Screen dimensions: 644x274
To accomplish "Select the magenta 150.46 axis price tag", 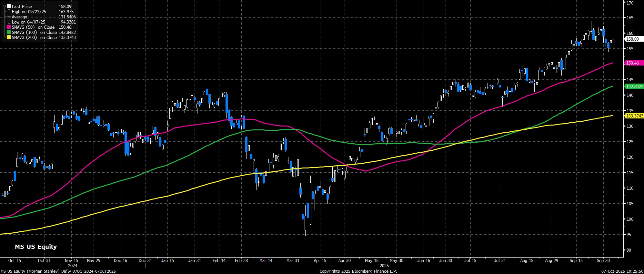I will (x=632, y=63).
